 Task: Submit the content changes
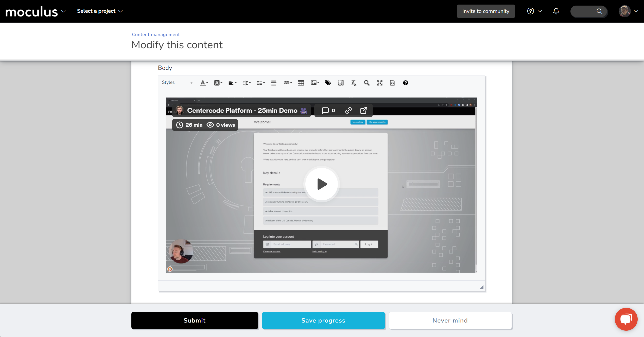tap(195, 320)
